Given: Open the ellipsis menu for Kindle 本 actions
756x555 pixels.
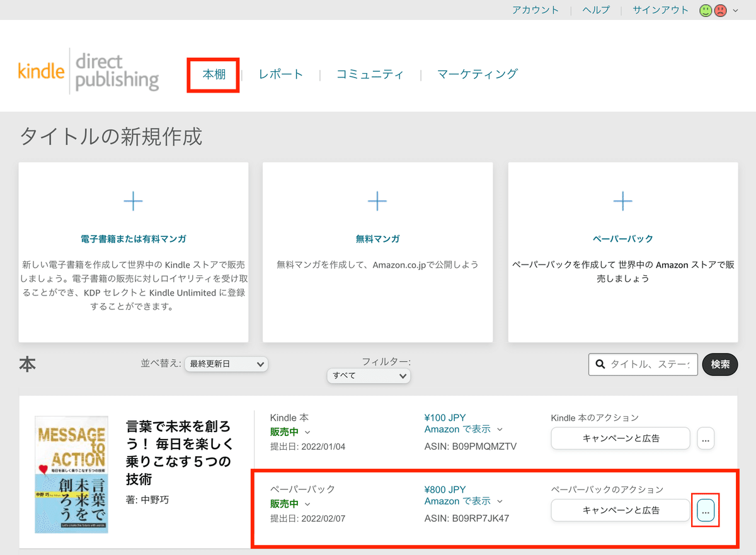Looking at the screenshot, I should (706, 438).
